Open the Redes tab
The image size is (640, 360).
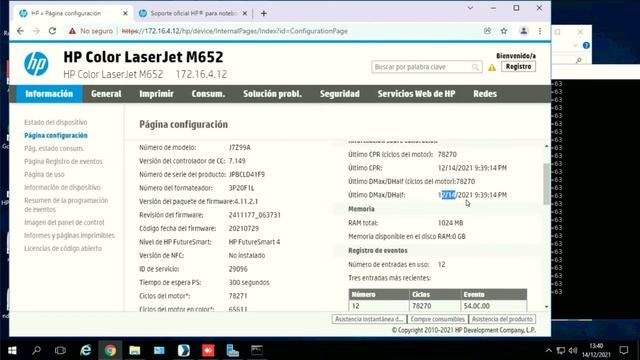[x=485, y=94]
